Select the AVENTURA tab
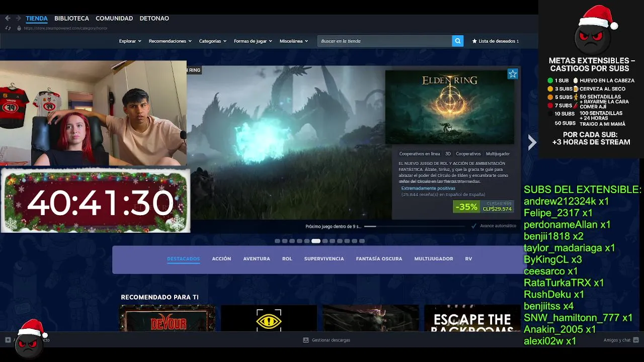 click(x=257, y=259)
